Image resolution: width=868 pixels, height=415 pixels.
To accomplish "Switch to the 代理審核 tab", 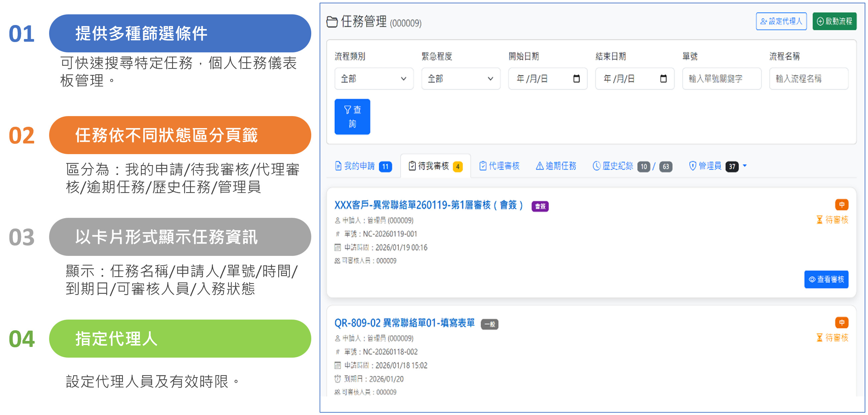I will (499, 166).
